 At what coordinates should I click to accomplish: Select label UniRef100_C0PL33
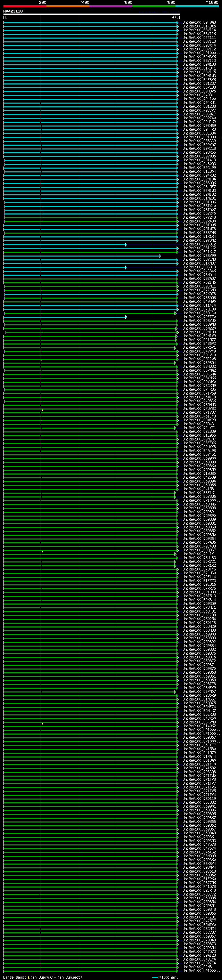click(199, 88)
